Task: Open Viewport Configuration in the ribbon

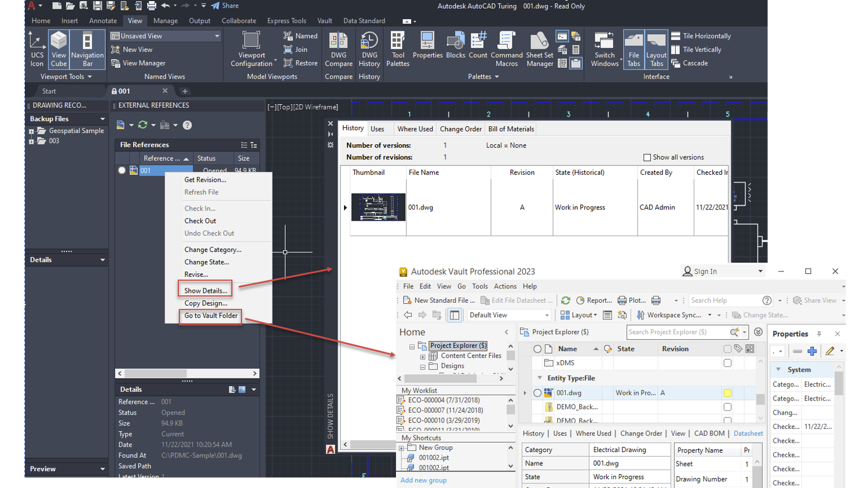Action: click(252, 49)
